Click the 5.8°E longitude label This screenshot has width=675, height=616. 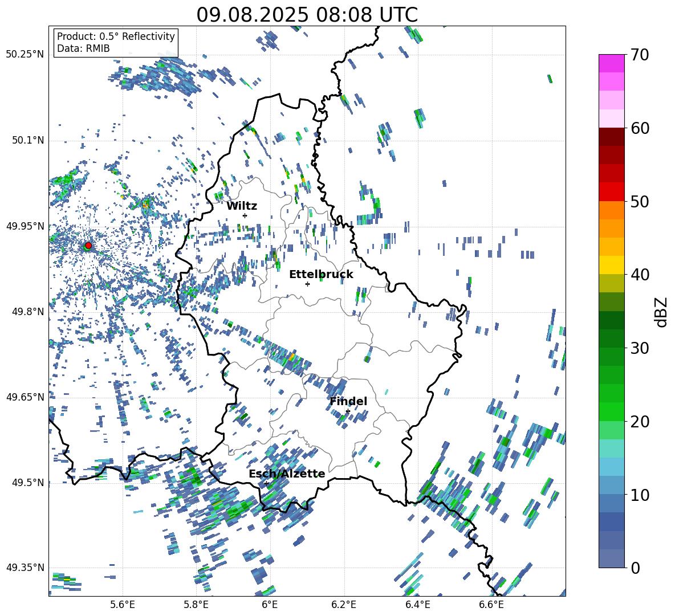196,605
